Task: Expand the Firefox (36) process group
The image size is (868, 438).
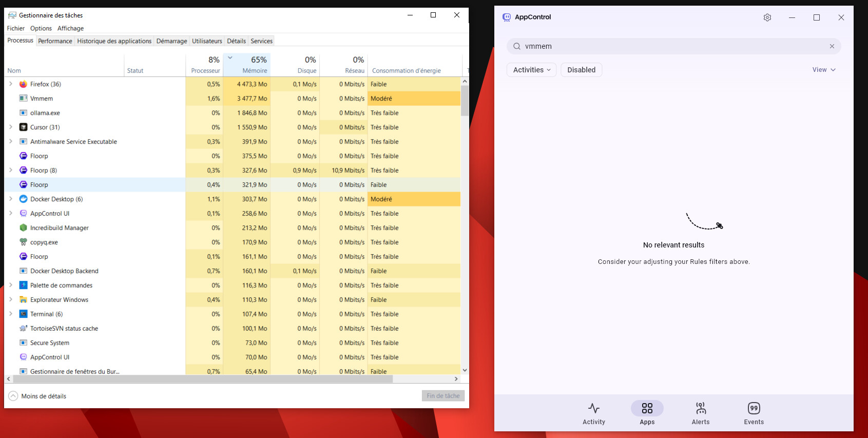Action: (x=11, y=84)
